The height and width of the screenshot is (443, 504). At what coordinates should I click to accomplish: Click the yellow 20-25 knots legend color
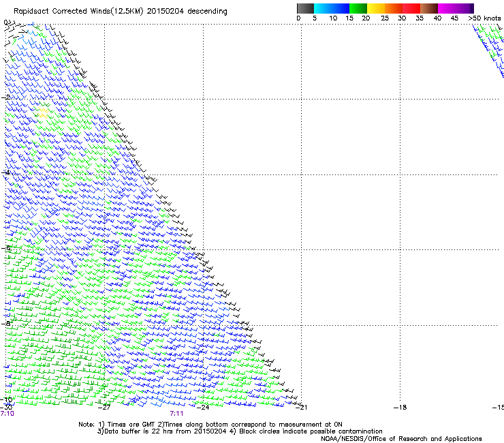[376, 8]
